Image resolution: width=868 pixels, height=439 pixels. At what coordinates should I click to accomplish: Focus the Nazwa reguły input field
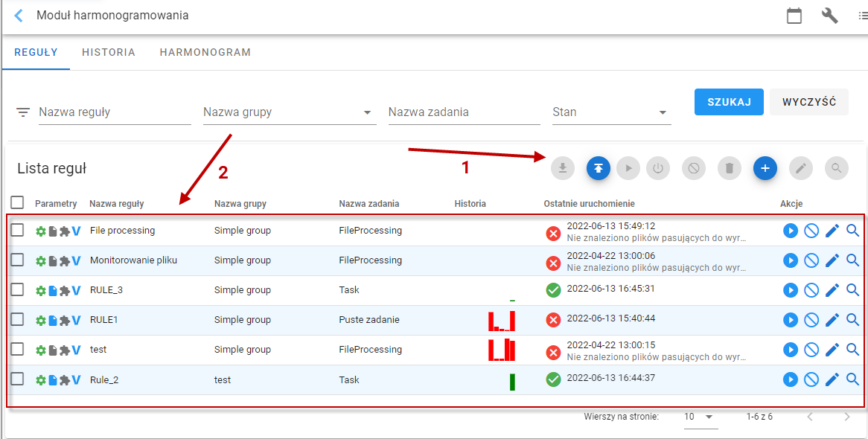(x=115, y=112)
